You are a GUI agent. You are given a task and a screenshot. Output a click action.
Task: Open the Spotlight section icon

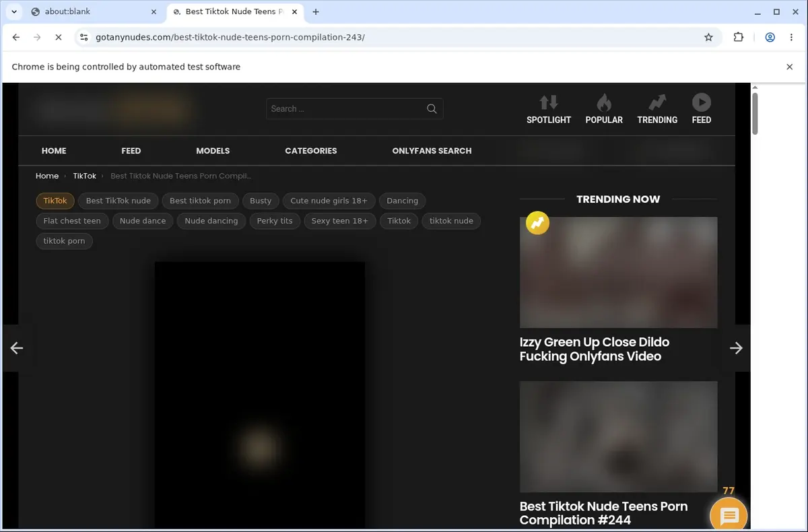tap(549, 102)
